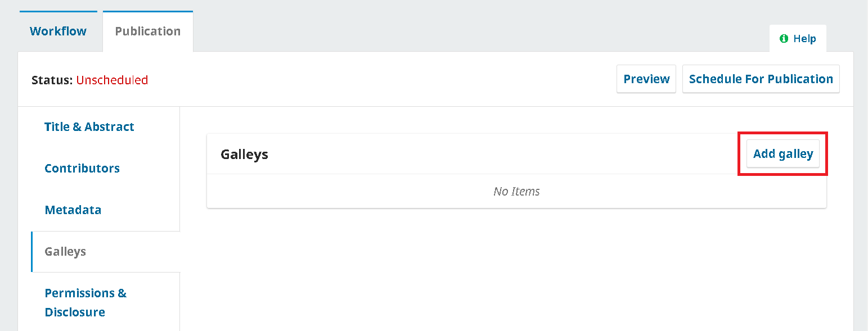The image size is (868, 331).
Task: Click the No Items empty list message
Action: [516, 192]
